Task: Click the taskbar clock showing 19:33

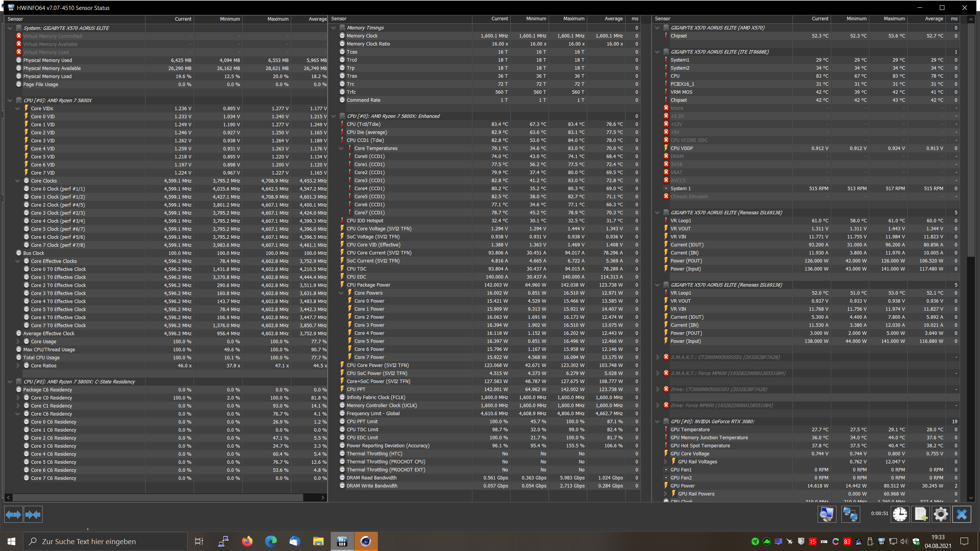Action: [x=938, y=541]
